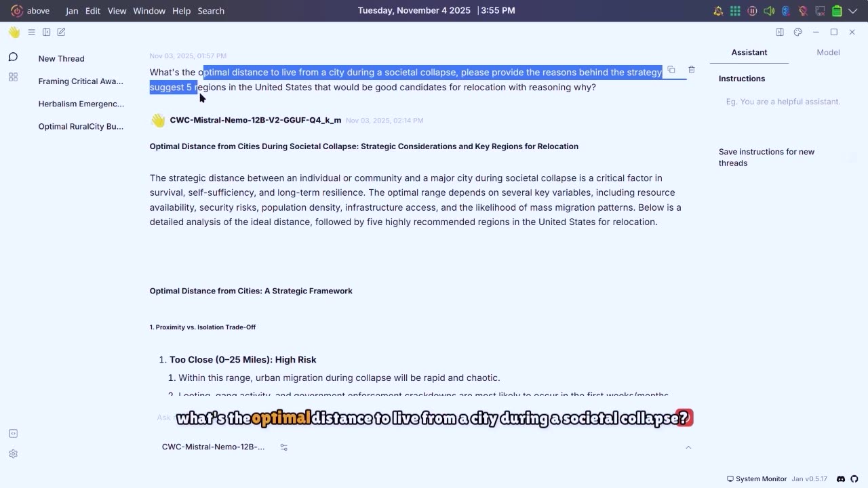The width and height of the screenshot is (868, 488).
Task: Open the Help menu
Action: pyautogui.click(x=181, y=11)
